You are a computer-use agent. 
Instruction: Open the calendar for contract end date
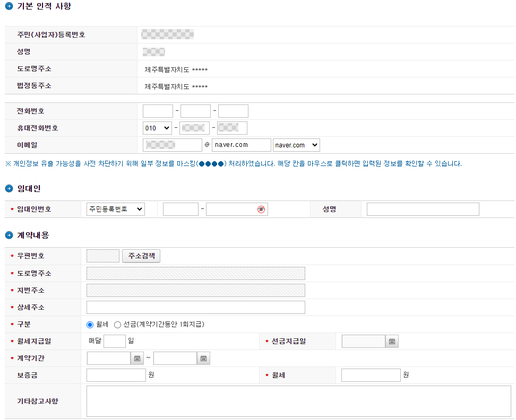(203, 358)
